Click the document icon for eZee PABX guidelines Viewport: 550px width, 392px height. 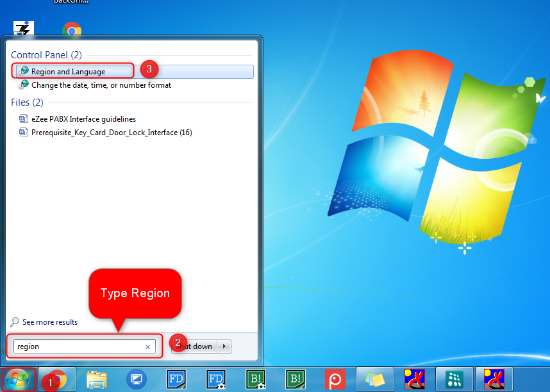tap(24, 119)
